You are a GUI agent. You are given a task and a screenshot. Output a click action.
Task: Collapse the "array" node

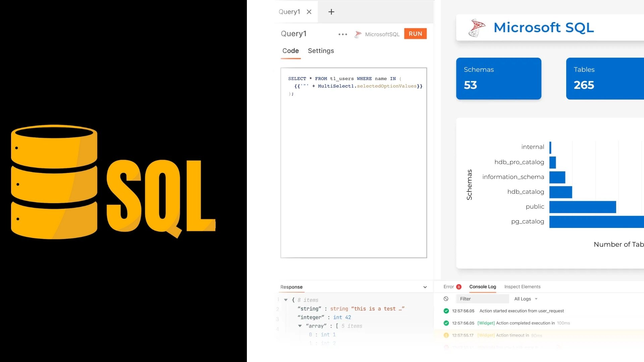point(300,326)
